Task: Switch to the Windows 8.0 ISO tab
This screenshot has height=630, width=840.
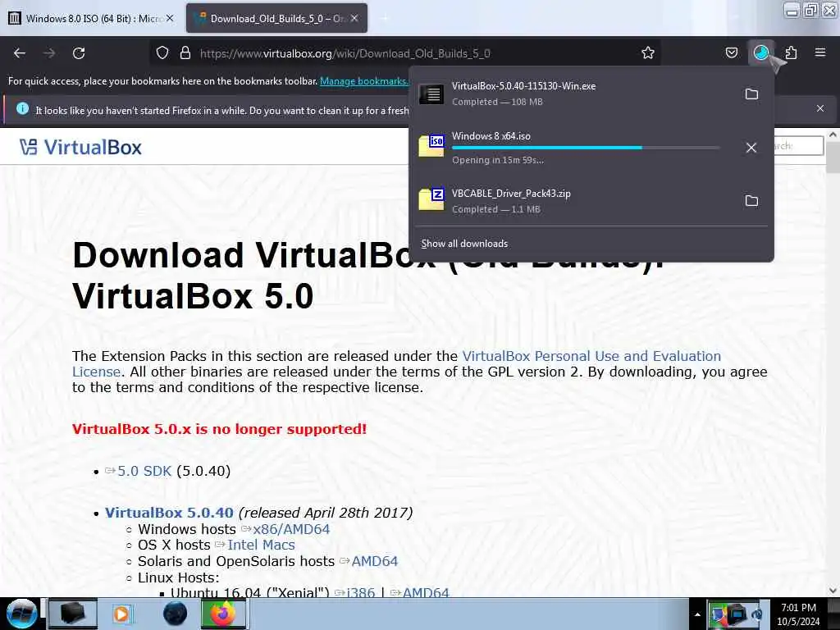Action: (92, 18)
